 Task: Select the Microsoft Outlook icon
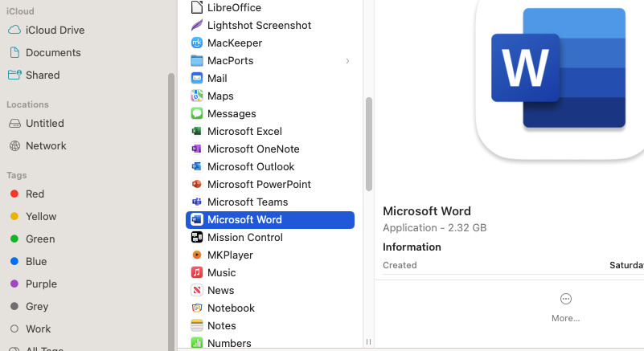tap(197, 166)
